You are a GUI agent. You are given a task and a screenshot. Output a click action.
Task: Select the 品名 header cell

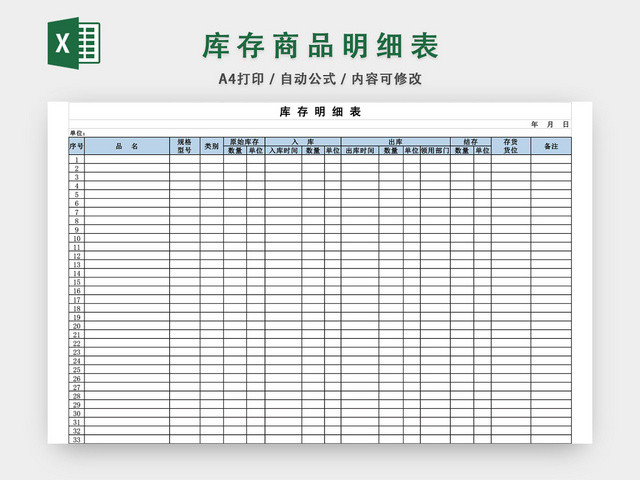point(127,146)
